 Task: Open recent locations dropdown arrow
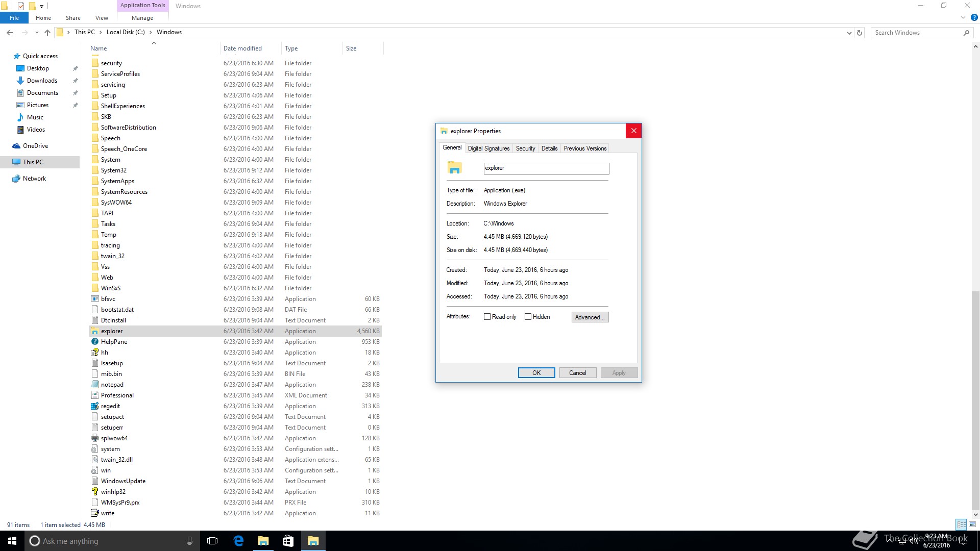tap(37, 33)
